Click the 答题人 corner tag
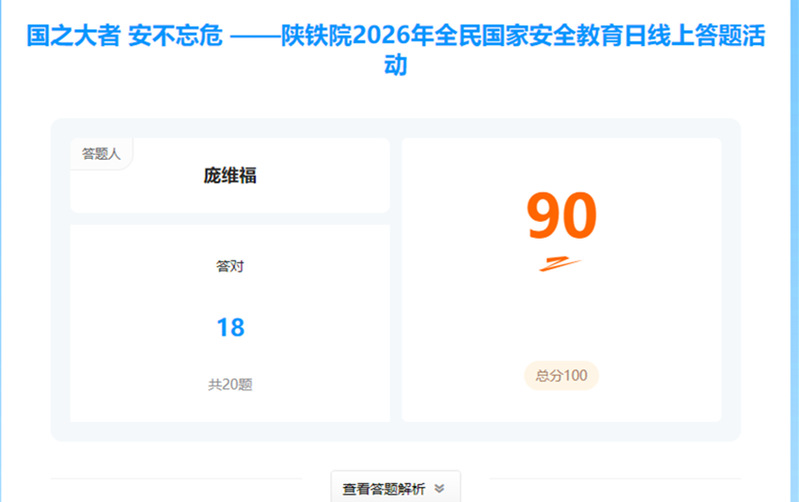799x502 pixels. 101,154
